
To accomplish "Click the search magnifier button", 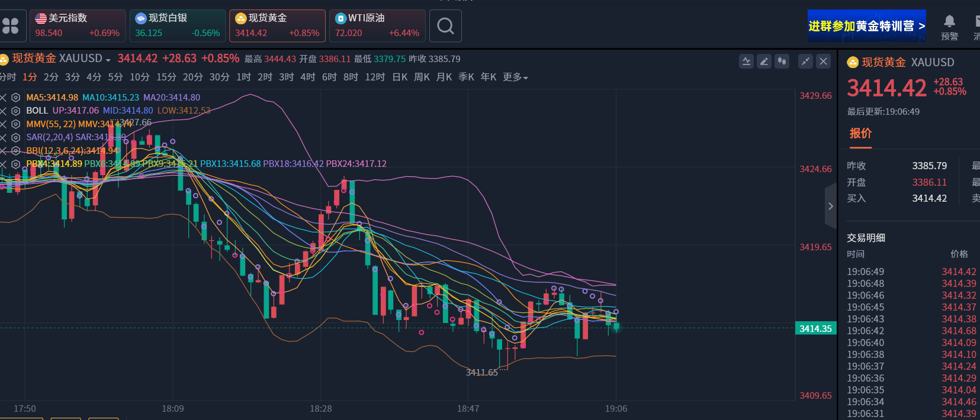I will (445, 25).
